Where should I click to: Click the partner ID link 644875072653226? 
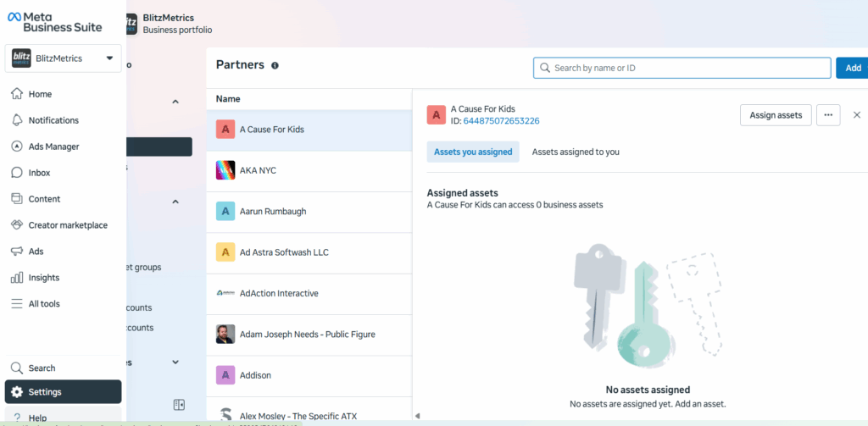(501, 121)
